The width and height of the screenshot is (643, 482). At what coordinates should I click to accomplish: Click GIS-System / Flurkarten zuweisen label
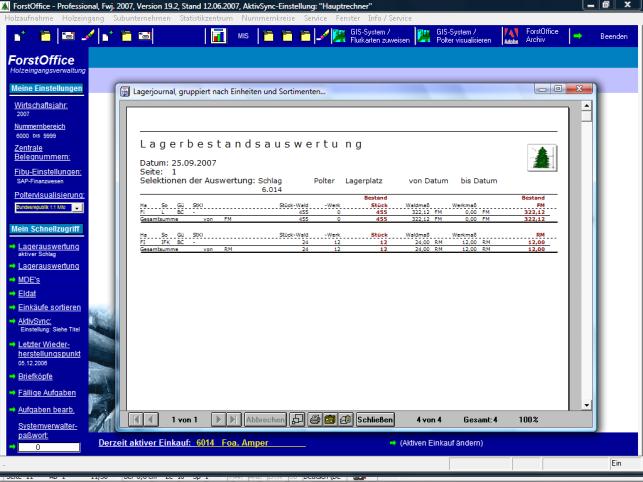coord(380,36)
